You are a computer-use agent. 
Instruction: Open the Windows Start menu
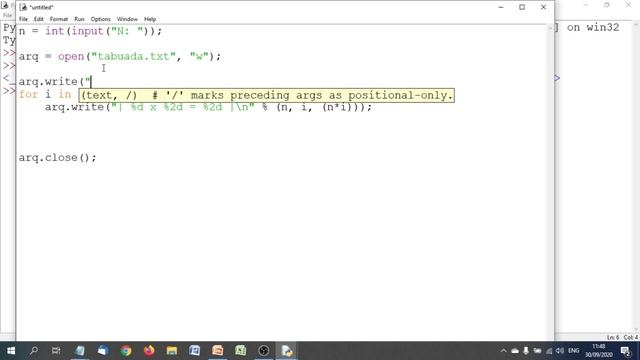pyautogui.click(x=11, y=351)
